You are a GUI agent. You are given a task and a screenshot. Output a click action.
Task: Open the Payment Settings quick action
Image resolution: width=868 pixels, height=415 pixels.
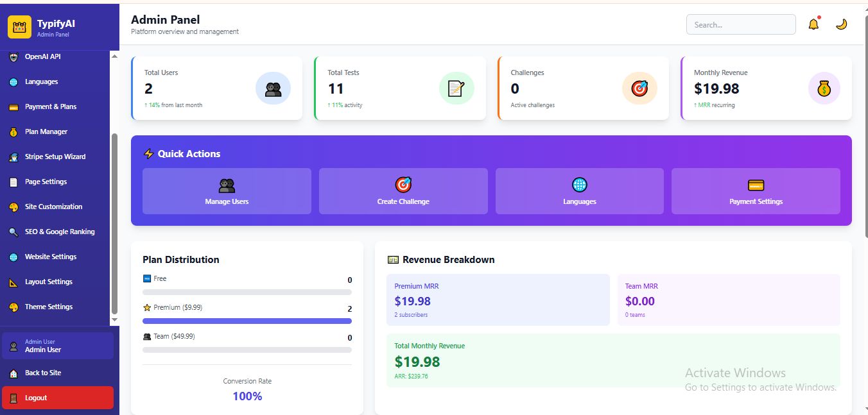click(756, 191)
